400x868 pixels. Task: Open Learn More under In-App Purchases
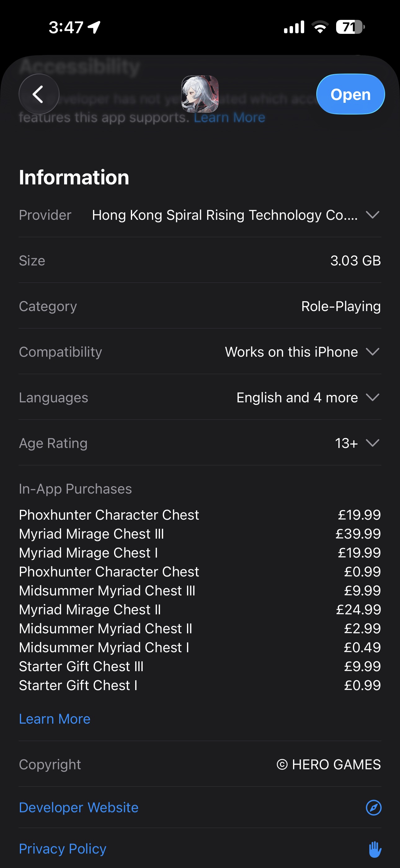[55, 719]
